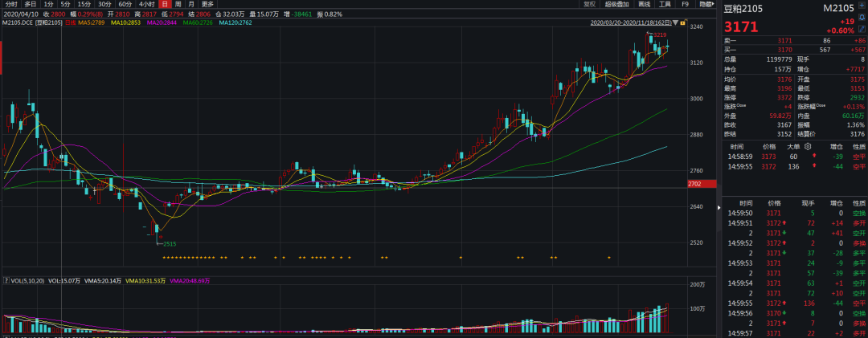Click the last price 3171 header
This screenshot has height=338, width=868.
741,26
